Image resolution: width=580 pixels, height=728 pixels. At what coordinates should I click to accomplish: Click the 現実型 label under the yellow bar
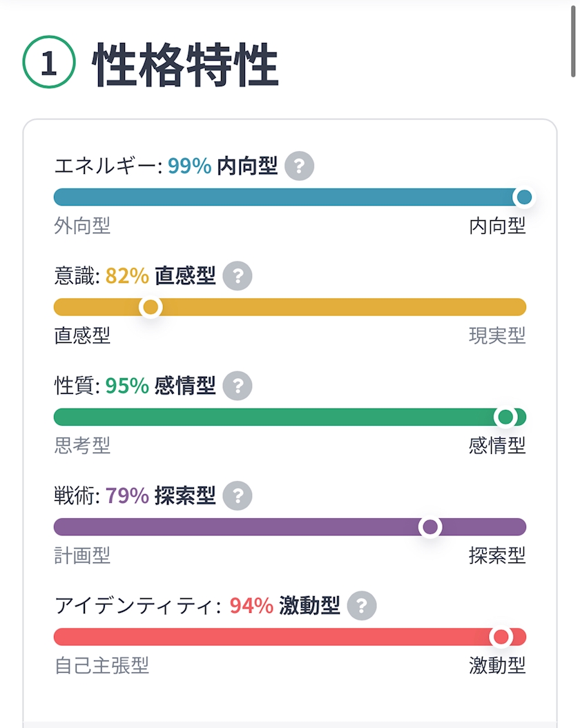[497, 335]
